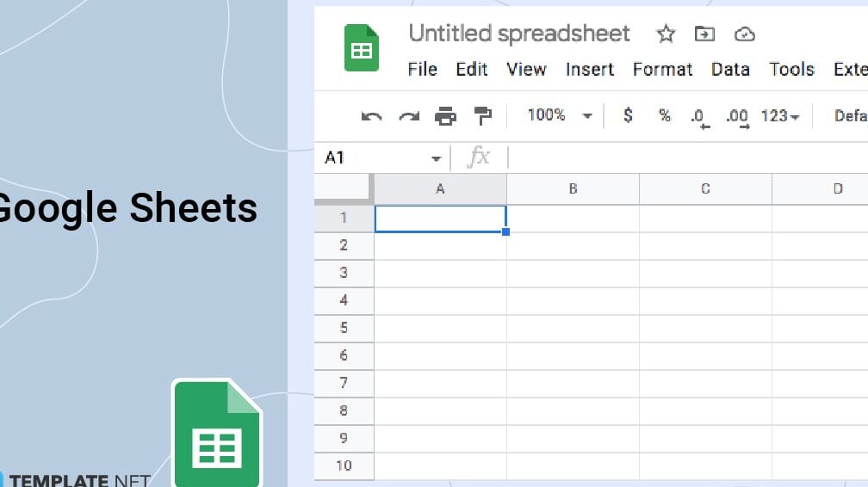868x487 pixels.
Task: Activate the Paint format roller icon
Action: coord(482,116)
